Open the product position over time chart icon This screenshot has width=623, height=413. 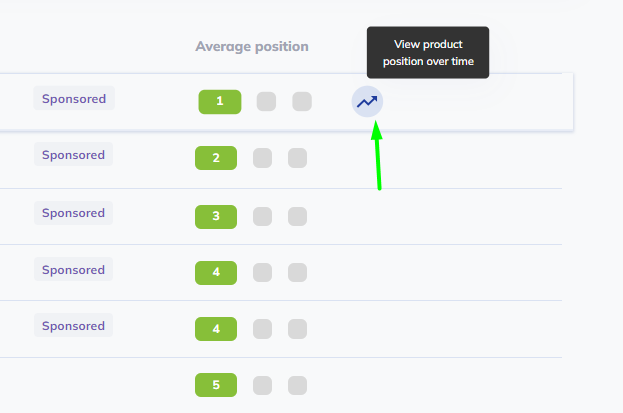pyautogui.click(x=367, y=101)
